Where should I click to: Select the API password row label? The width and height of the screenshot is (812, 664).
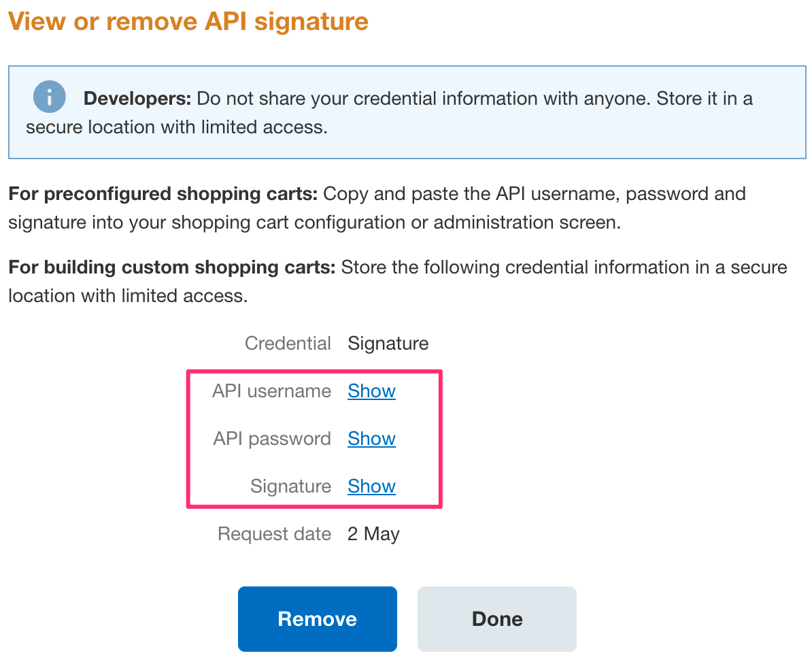[272, 439]
